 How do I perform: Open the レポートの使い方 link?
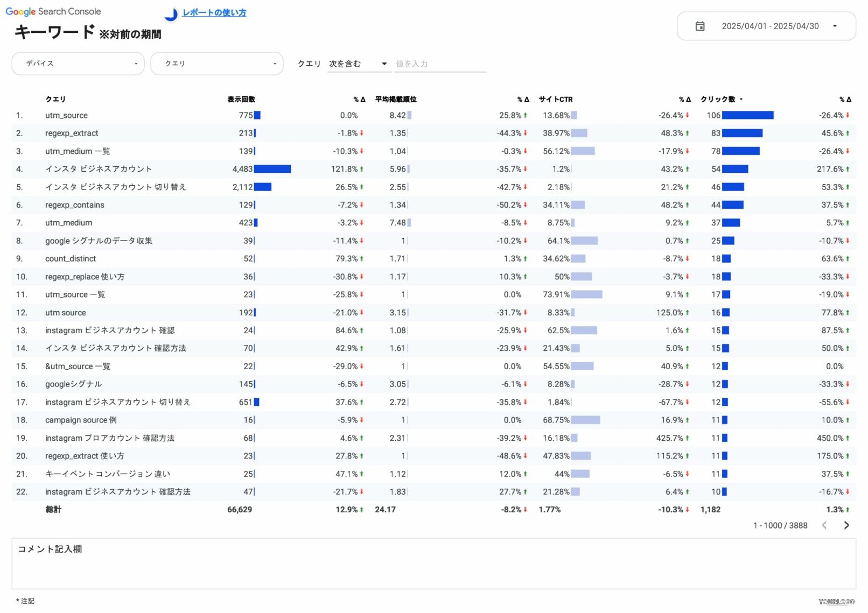coord(214,13)
